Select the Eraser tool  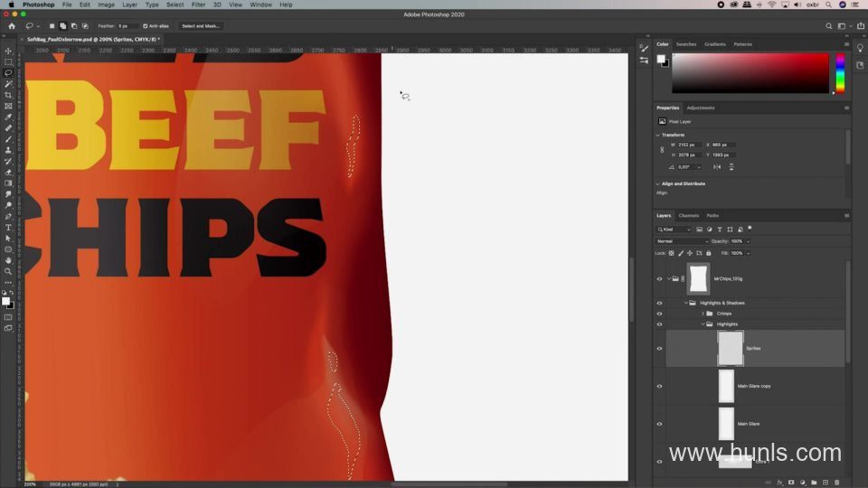point(8,173)
